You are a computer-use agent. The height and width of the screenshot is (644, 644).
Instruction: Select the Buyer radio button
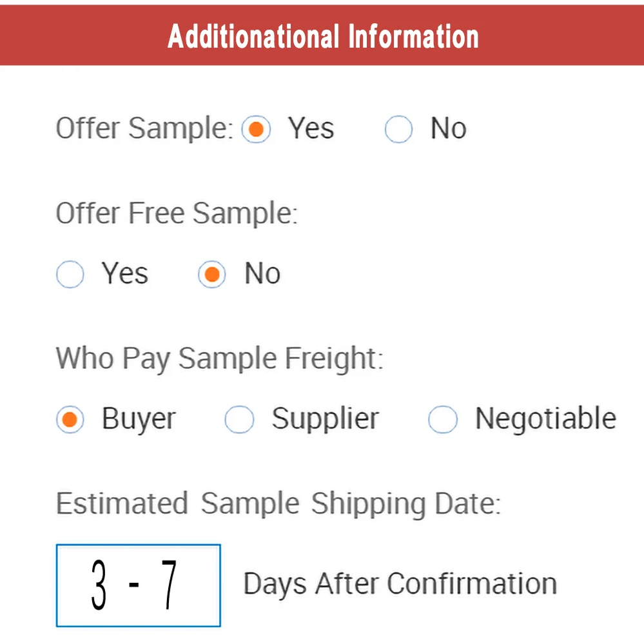click(70, 420)
